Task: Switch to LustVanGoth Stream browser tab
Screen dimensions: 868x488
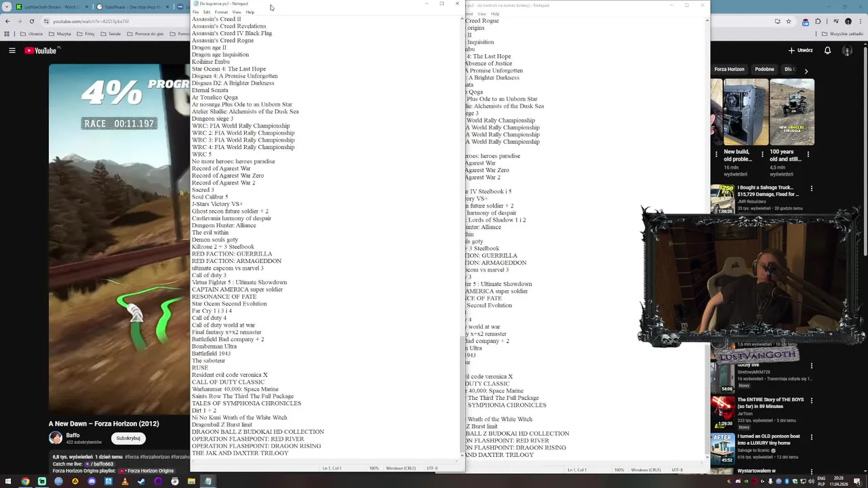Action: (x=51, y=7)
